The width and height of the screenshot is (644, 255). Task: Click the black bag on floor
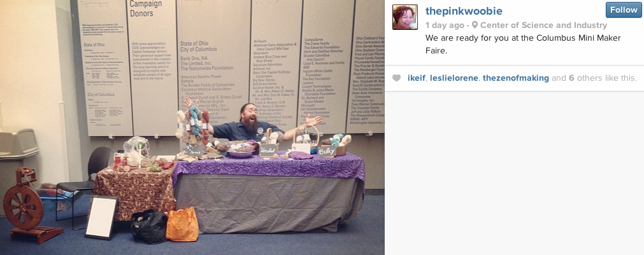pos(149,227)
